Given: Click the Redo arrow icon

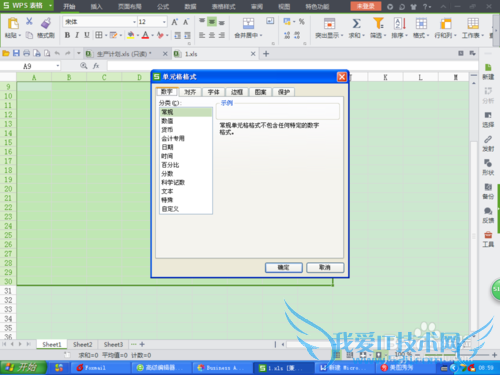Looking at the screenshot, I should click(x=68, y=53).
